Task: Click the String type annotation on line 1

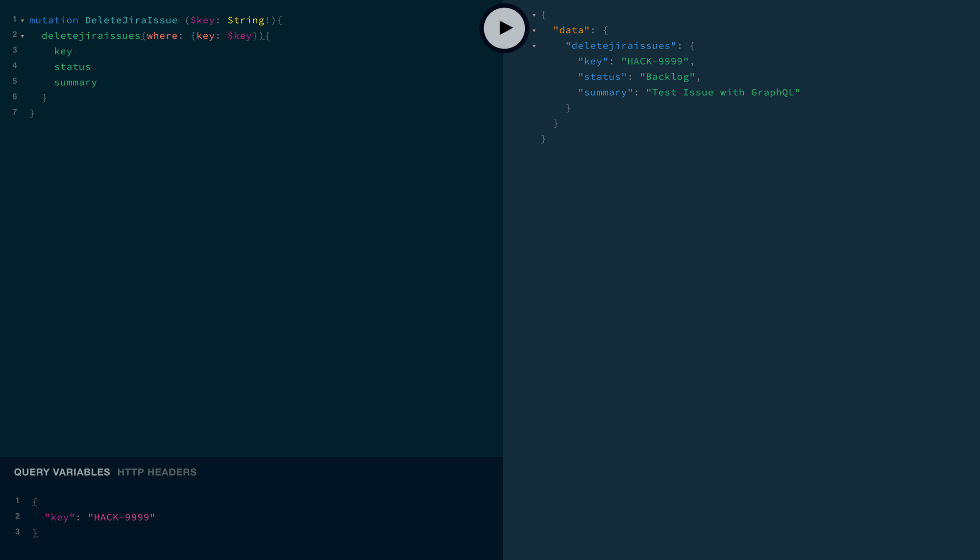Action: point(248,20)
